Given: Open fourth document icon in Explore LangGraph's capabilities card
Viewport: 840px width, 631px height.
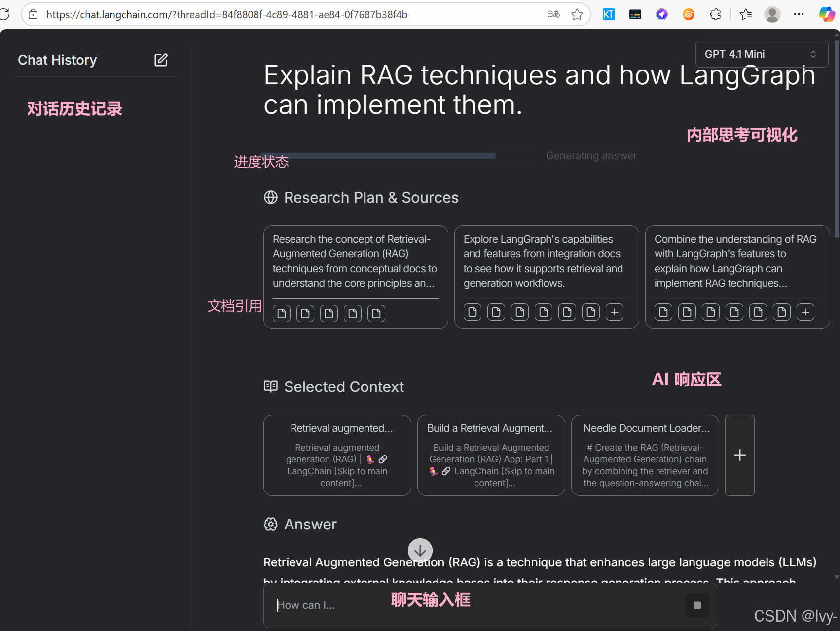Looking at the screenshot, I should [544, 312].
